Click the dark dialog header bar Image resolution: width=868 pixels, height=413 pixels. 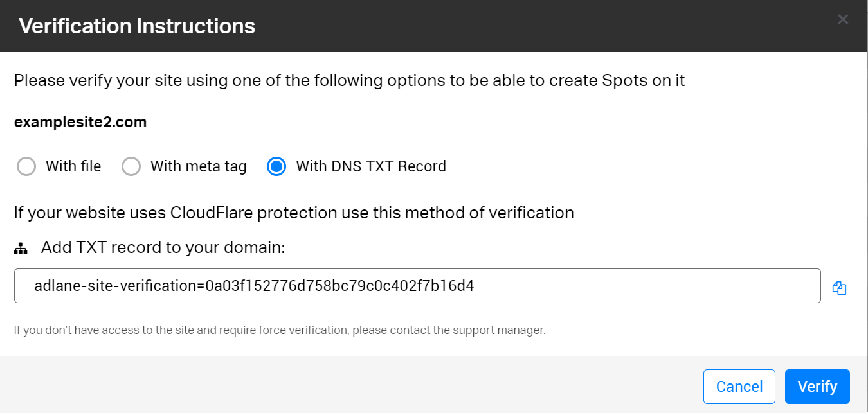coord(514,26)
